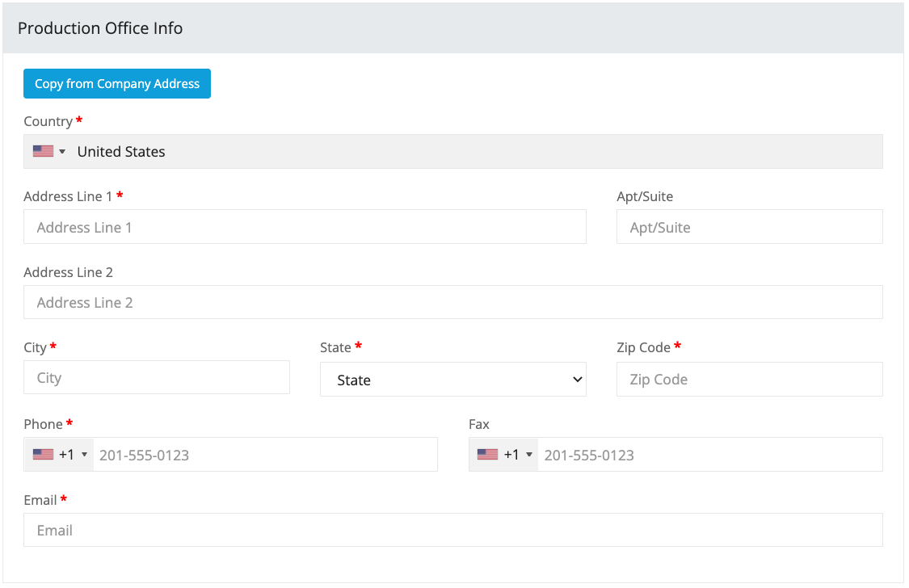The width and height of the screenshot is (909, 588).
Task: Open the Fax country code selector
Action: (x=503, y=455)
